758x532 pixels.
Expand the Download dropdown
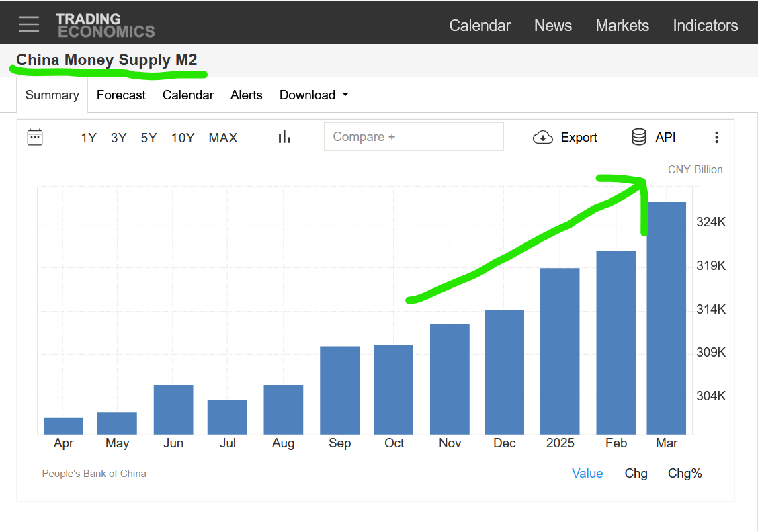click(x=314, y=95)
